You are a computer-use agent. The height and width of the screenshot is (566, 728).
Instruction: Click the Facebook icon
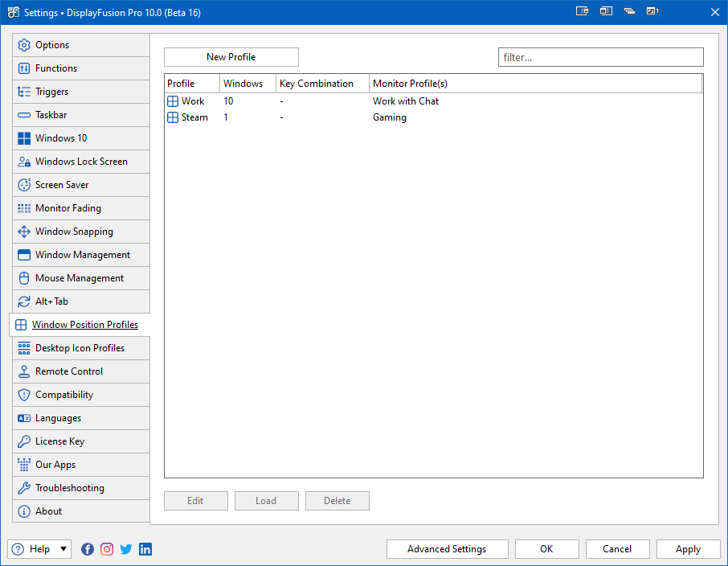pyautogui.click(x=88, y=549)
